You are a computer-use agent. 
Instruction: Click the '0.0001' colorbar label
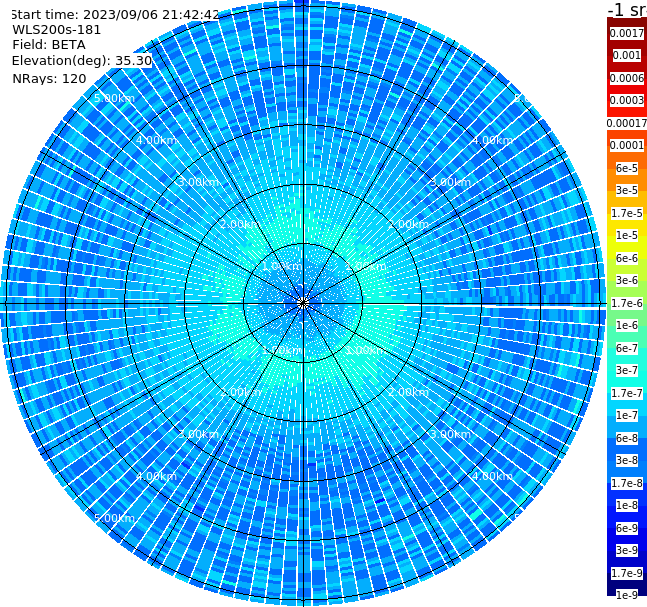627,145
